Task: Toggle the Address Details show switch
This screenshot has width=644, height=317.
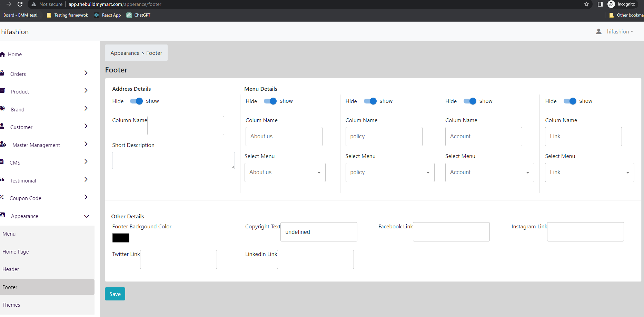Action: [136, 101]
